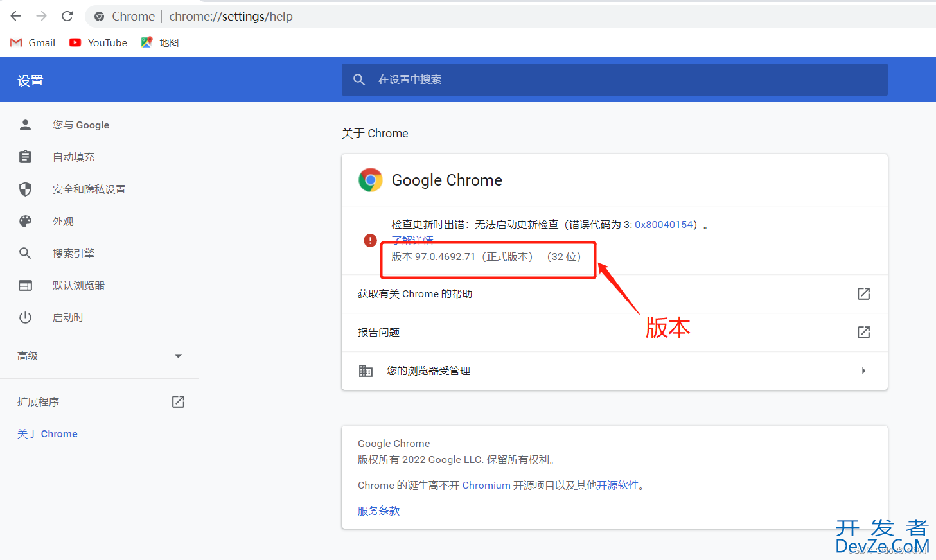Viewport: 936px width, 560px height.
Task: Open the YouTube bookmark
Action: click(x=98, y=42)
